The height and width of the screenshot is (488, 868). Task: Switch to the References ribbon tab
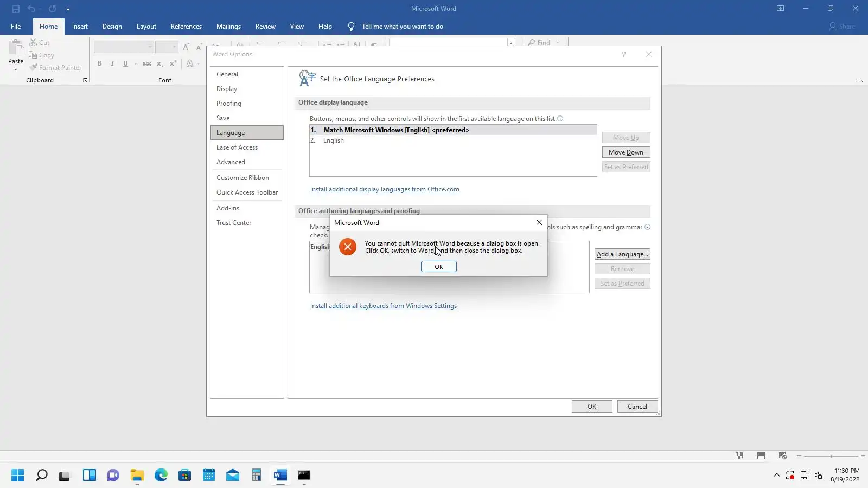186,27
